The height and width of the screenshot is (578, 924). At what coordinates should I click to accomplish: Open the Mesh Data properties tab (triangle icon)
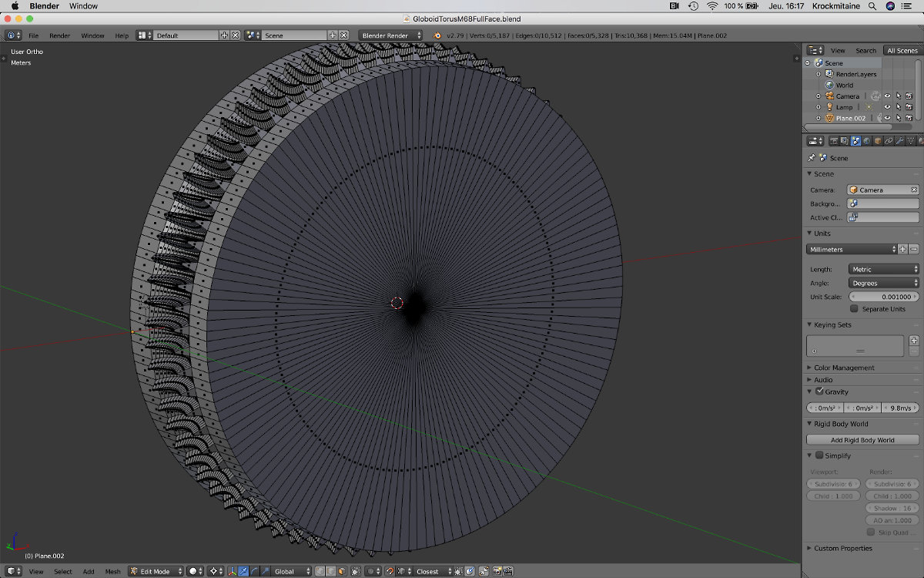pos(910,141)
